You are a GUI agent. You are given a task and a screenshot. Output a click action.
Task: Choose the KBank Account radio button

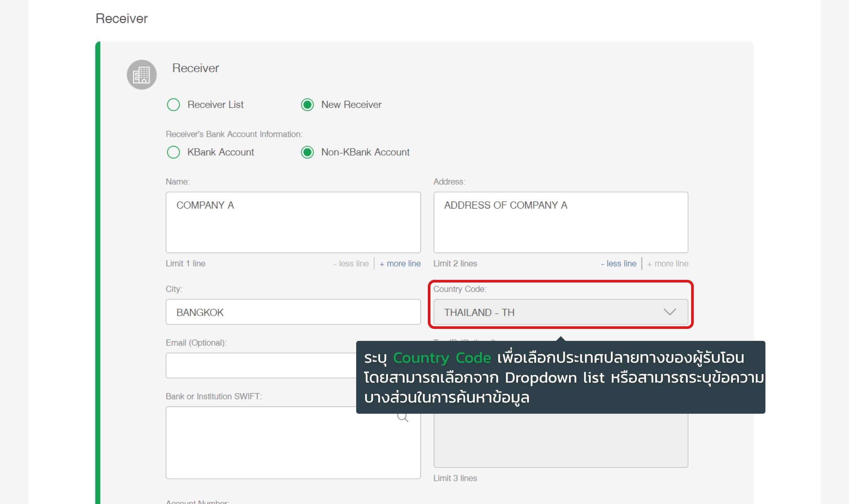(173, 152)
